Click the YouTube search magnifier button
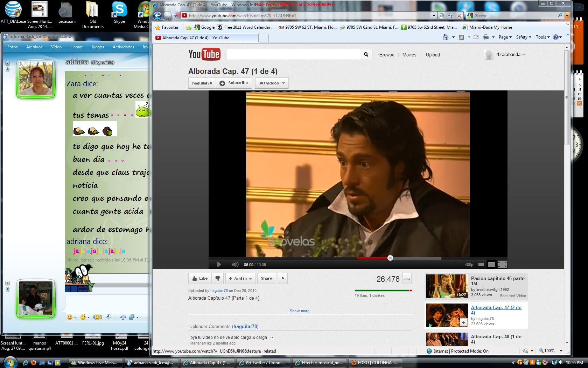 pos(366,55)
